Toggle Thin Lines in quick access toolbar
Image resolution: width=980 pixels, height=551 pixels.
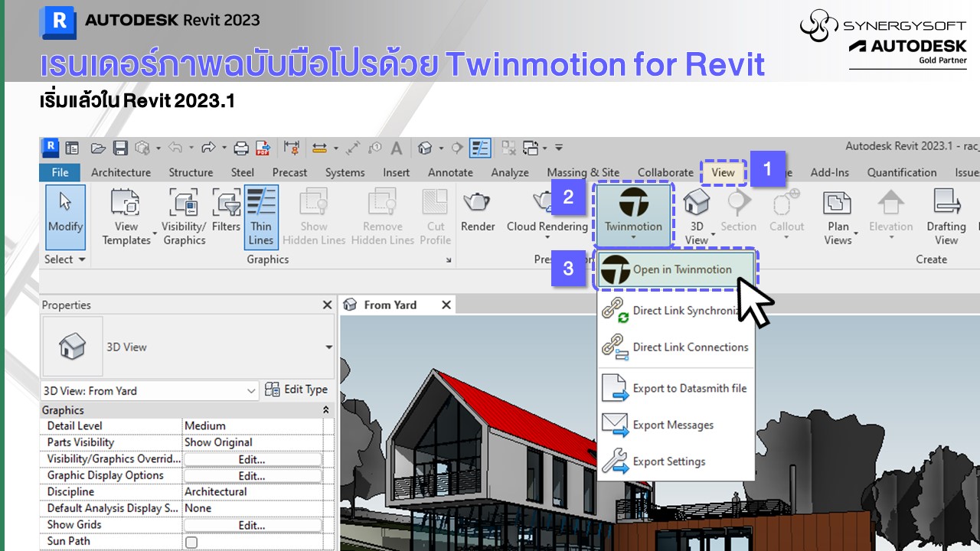point(480,148)
